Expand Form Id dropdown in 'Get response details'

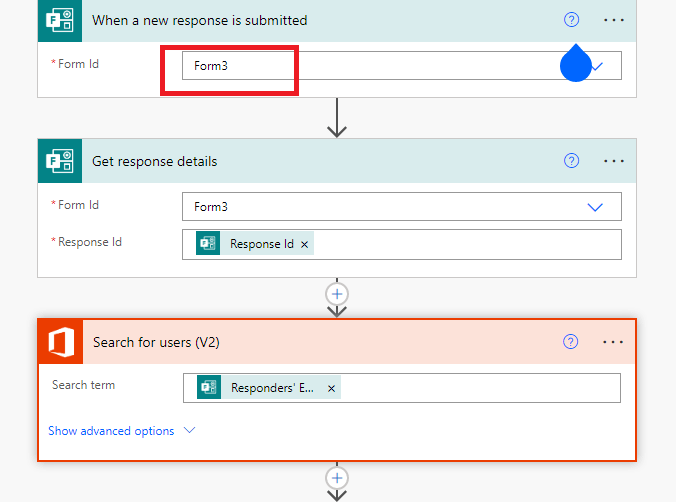tap(595, 207)
